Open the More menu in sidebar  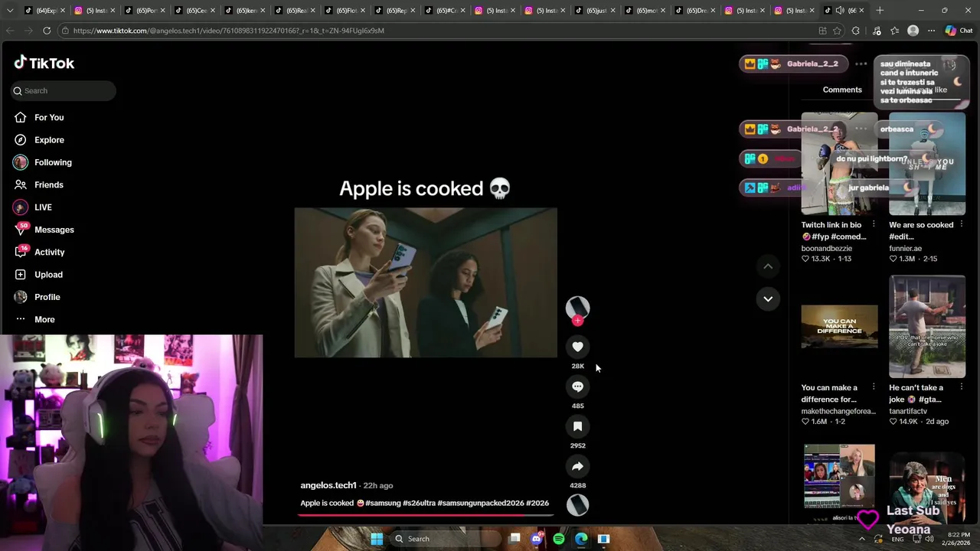(x=44, y=319)
